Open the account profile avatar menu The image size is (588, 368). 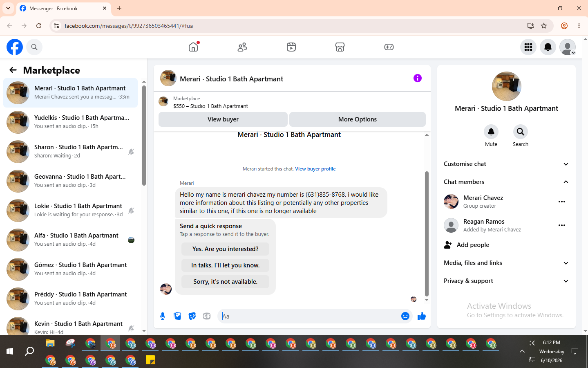pos(568,47)
